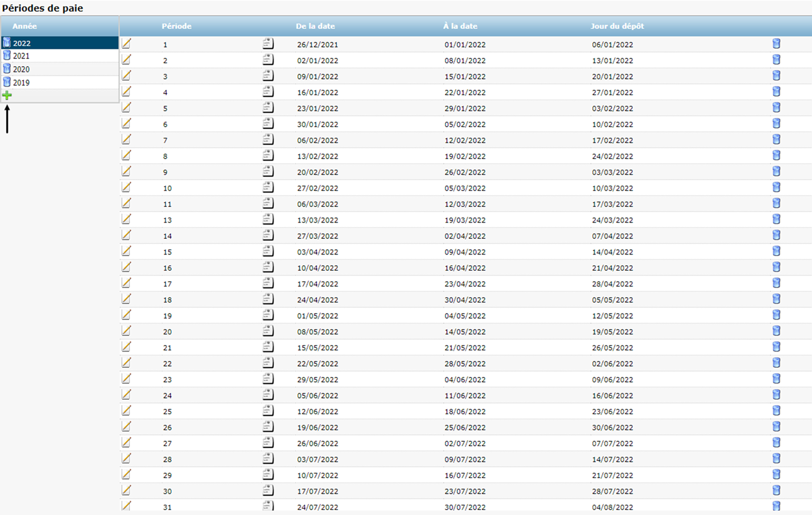Click the end date 04/05/2022
812x515 pixels.
465,316
